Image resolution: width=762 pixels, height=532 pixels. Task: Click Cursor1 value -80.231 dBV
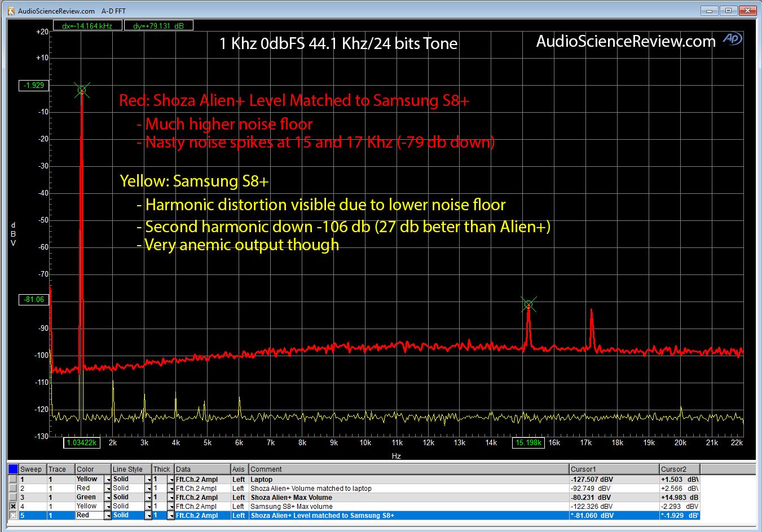pos(590,498)
